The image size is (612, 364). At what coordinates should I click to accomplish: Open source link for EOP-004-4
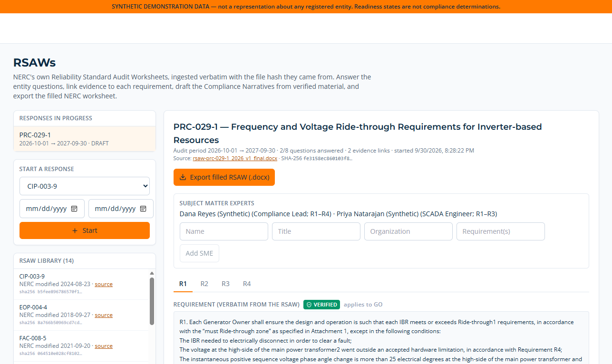(104, 315)
